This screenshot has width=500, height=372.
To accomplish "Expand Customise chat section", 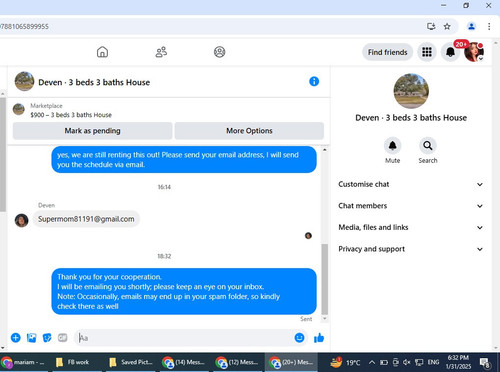I will [x=411, y=184].
